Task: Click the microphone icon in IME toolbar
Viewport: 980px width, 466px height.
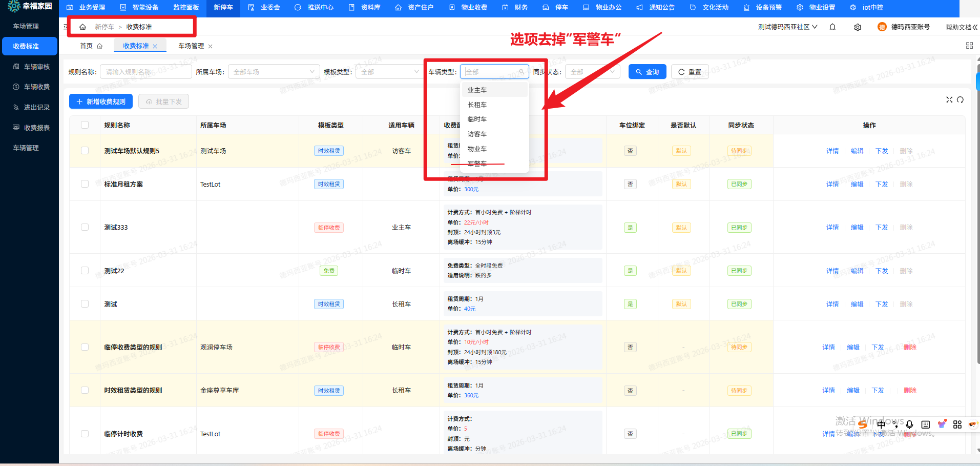Action: click(909, 424)
